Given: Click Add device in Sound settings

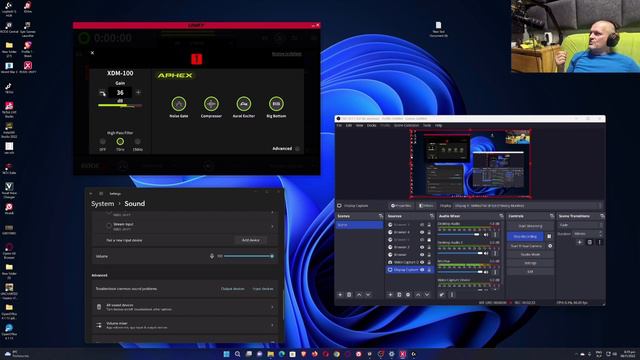Looking at the screenshot, I should 251,240.
